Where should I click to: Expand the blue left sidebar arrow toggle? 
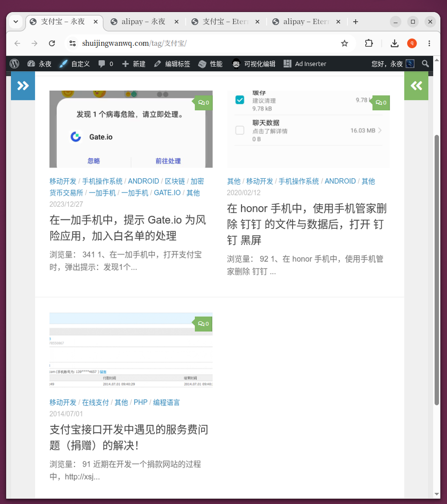point(23,86)
